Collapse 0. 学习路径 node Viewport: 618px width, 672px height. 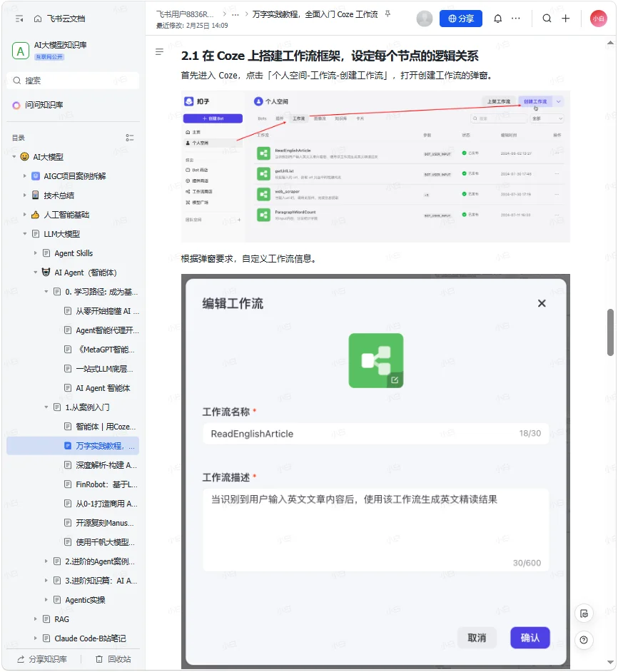coord(46,292)
